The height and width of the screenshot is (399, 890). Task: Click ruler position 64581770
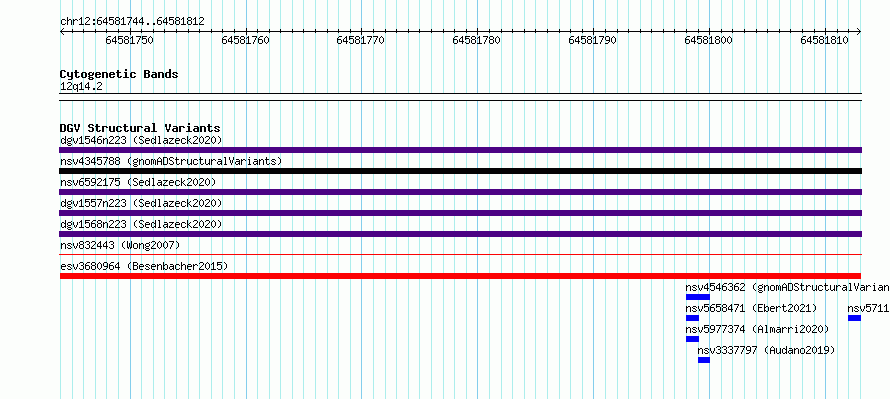tap(361, 40)
